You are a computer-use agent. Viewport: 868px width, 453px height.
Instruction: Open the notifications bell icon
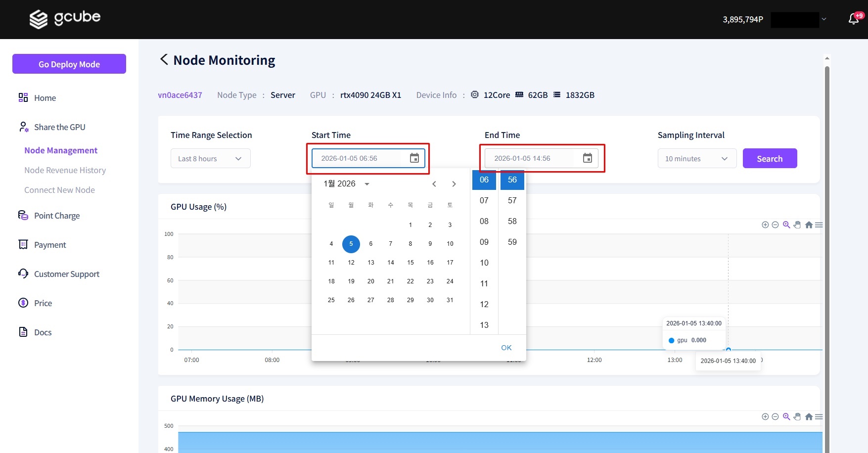click(854, 19)
